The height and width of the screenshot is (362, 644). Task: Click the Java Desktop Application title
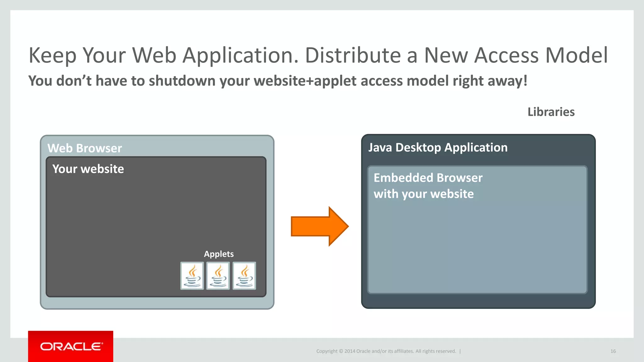click(438, 147)
